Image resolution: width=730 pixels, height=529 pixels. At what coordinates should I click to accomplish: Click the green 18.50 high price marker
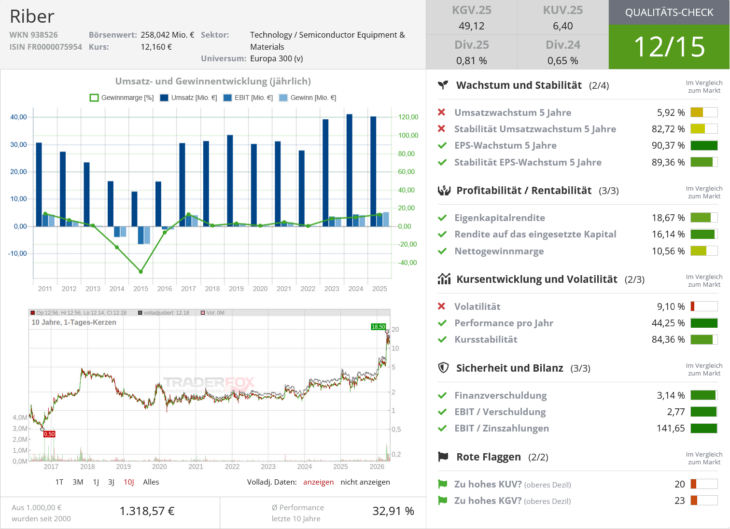[x=378, y=327]
